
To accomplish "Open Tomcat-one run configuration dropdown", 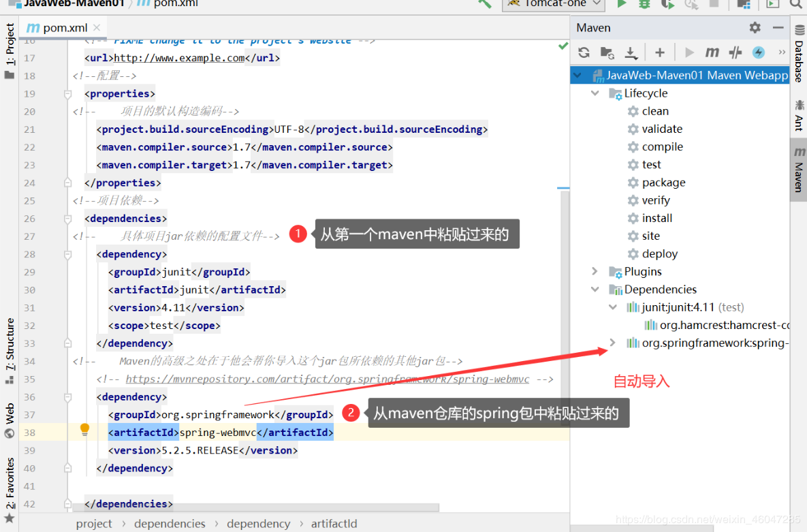I will pyautogui.click(x=553, y=4).
